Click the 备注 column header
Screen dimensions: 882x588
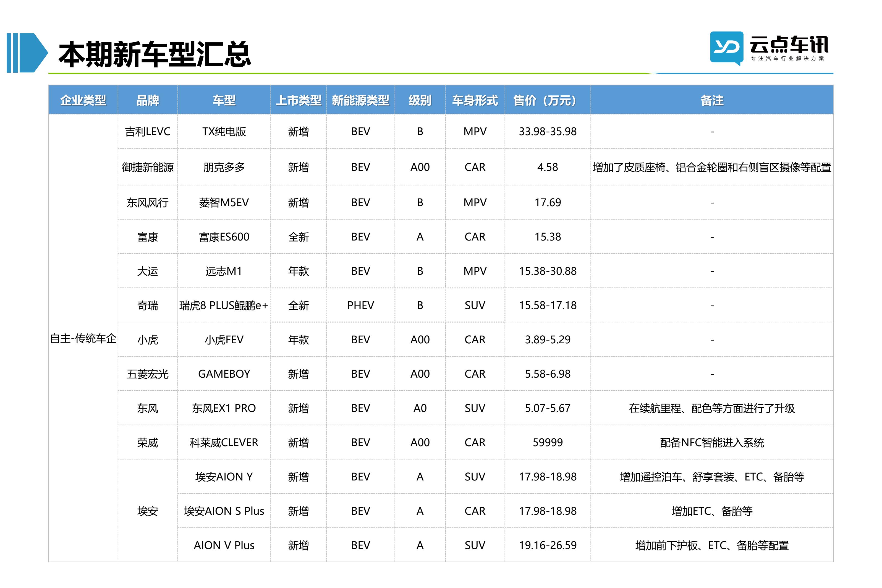(712, 100)
